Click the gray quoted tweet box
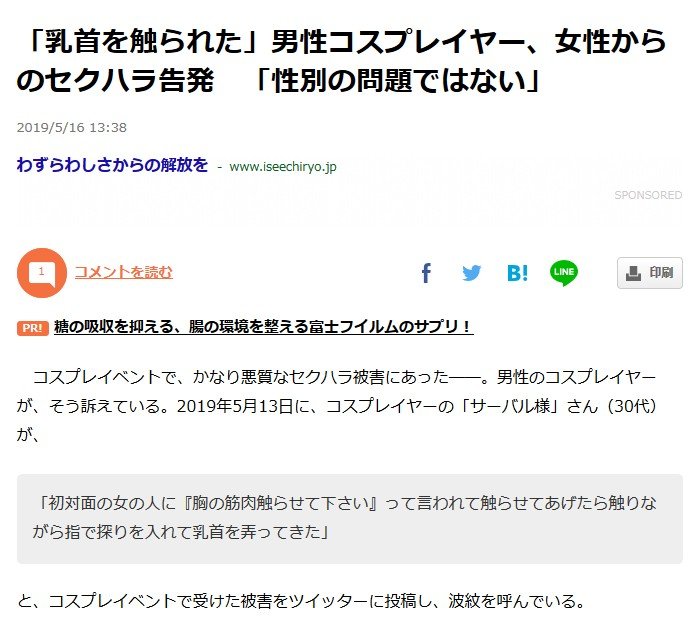 coord(350,519)
